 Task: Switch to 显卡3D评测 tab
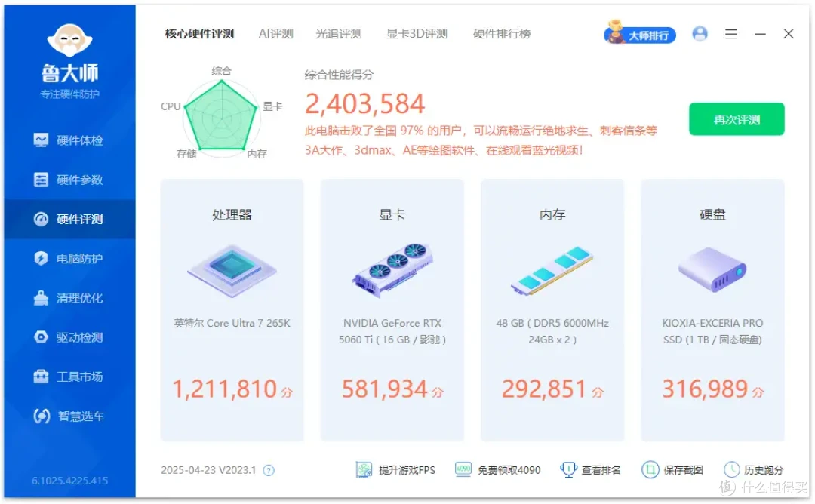pyautogui.click(x=417, y=34)
